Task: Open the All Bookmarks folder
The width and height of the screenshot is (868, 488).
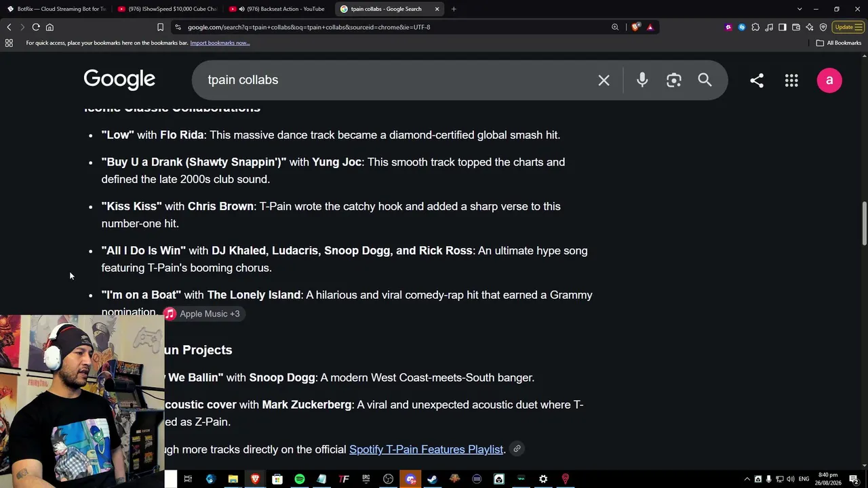Action: tap(839, 43)
